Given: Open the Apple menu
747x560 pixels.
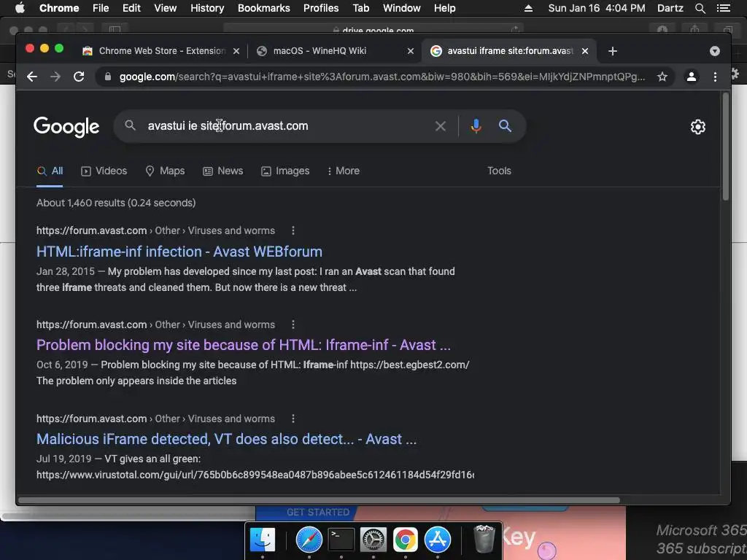Looking at the screenshot, I should coord(20,8).
